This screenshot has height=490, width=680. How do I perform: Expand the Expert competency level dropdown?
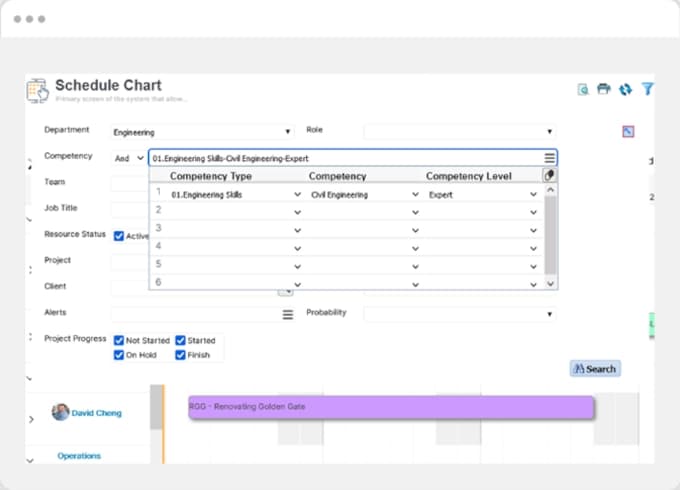(x=534, y=195)
